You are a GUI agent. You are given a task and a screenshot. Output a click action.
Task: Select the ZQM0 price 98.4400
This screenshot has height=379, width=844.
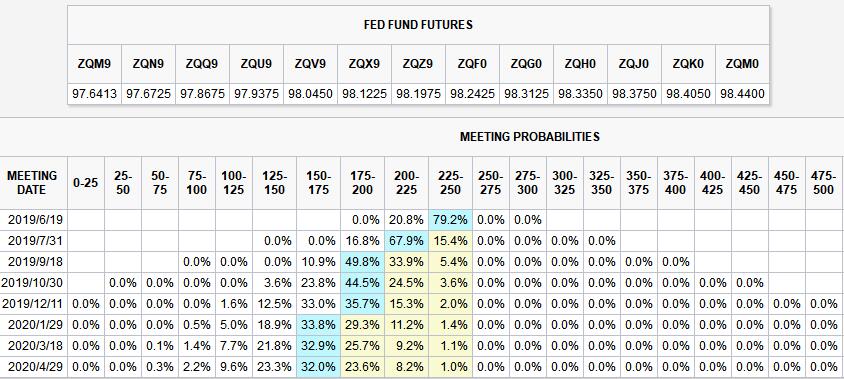coord(742,94)
